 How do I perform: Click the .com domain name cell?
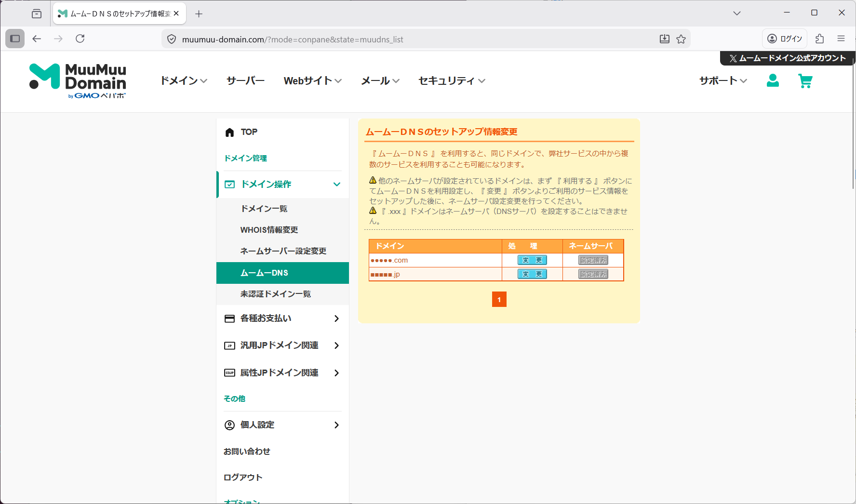[x=435, y=260]
